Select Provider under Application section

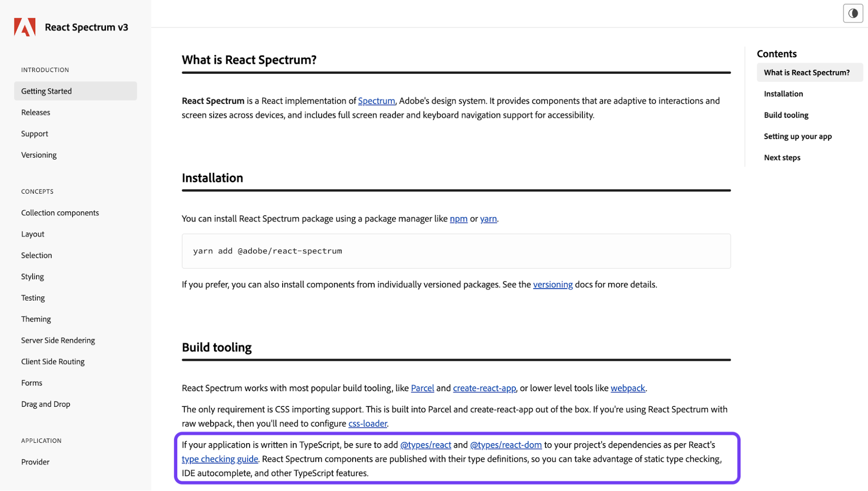[35, 462]
